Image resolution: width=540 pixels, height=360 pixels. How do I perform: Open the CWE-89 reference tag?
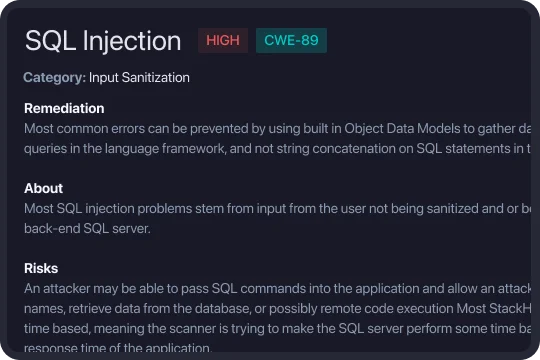tap(291, 40)
